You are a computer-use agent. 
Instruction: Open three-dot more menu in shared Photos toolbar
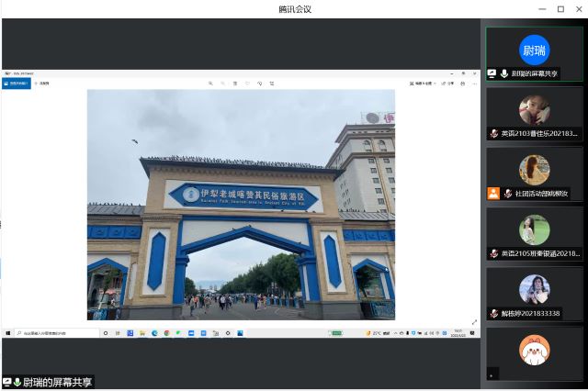[475, 84]
